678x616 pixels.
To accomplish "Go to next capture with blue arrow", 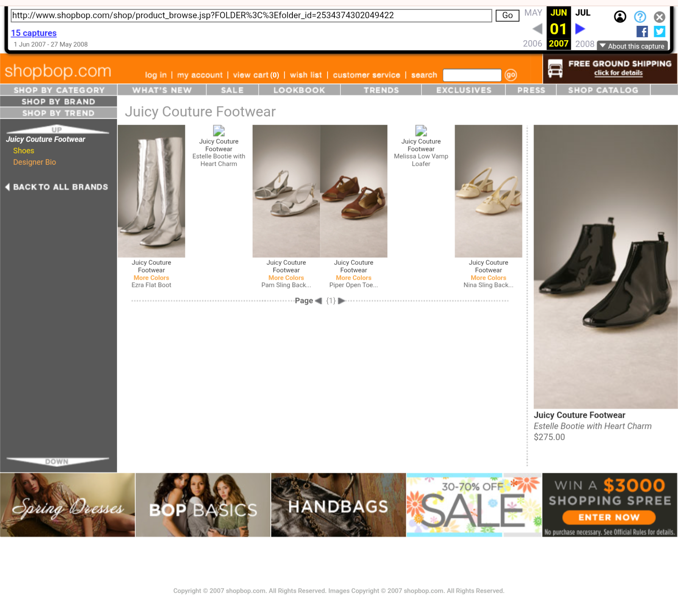I will pos(580,29).
